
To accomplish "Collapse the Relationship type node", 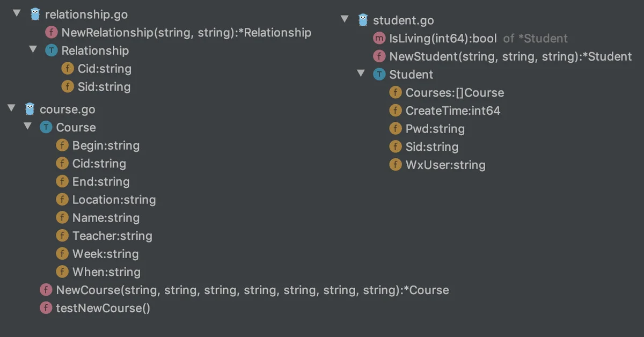I will pyautogui.click(x=33, y=50).
